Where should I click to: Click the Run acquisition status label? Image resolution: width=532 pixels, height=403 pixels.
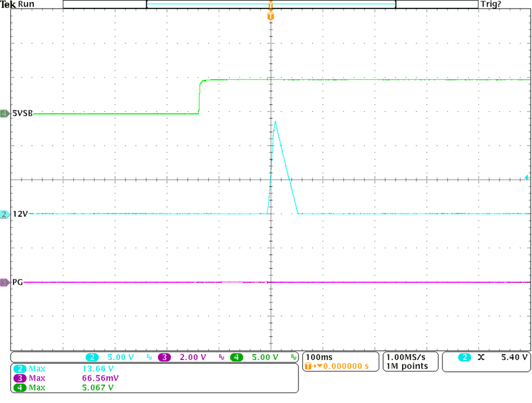(27, 4)
